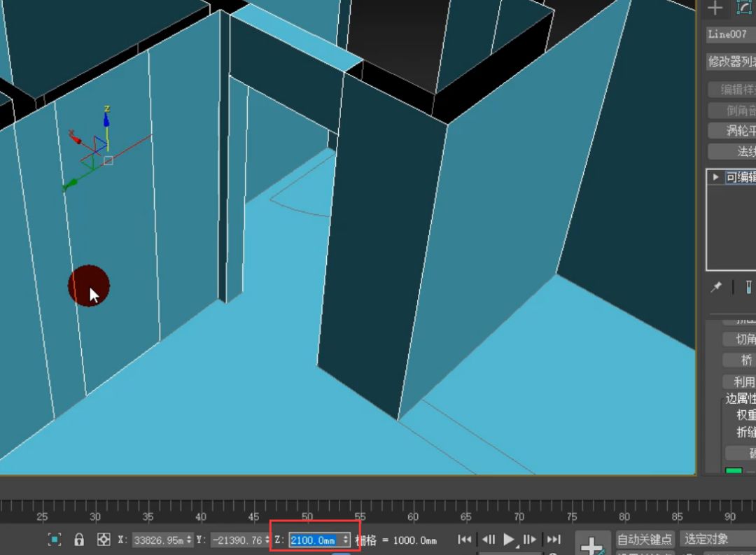Toggle the selection lock icon
Viewport: 756px width, 555px height.
pyautogui.click(x=79, y=539)
